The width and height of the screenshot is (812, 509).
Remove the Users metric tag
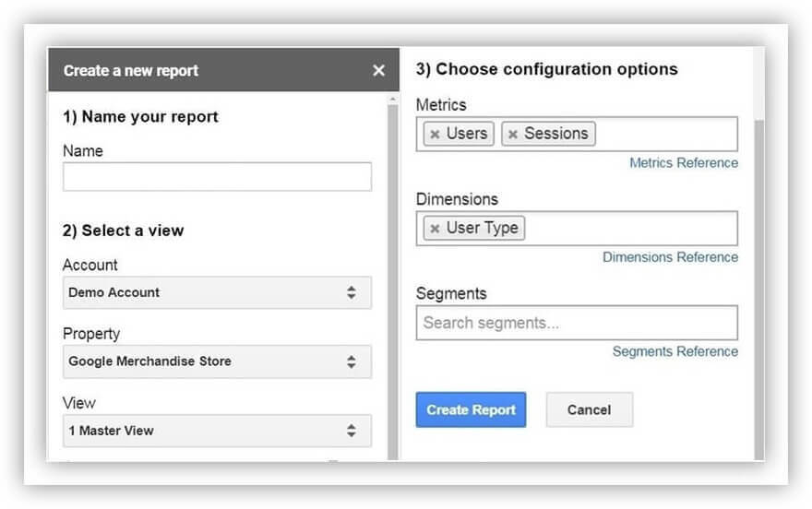(435, 135)
